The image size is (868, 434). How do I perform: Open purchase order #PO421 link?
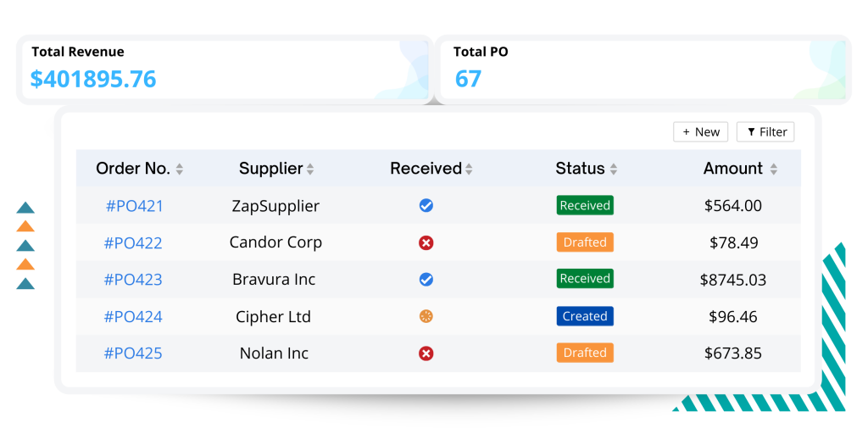(135, 206)
